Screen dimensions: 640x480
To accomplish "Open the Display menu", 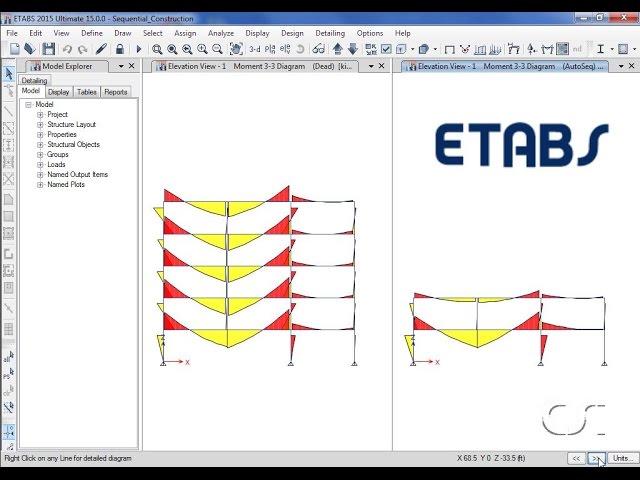I will pyautogui.click(x=257, y=33).
